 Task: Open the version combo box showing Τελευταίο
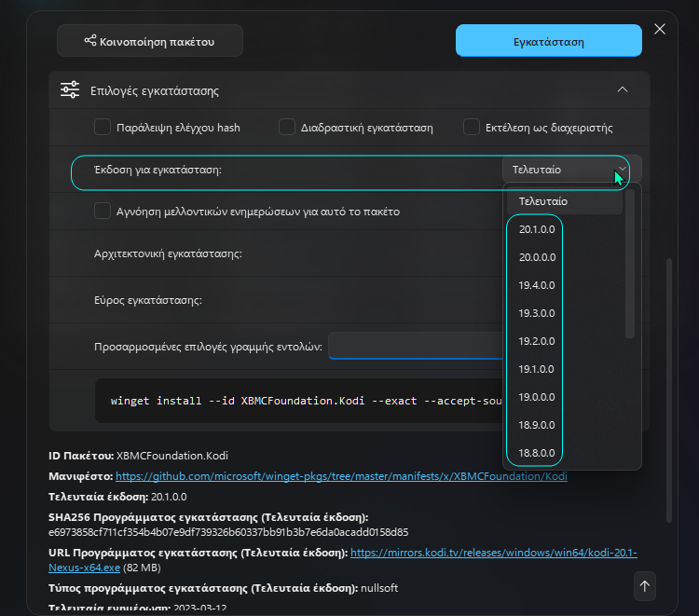tap(571, 170)
